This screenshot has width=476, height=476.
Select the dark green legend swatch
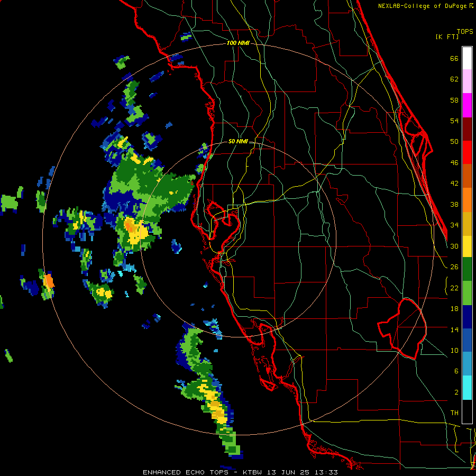(467, 269)
